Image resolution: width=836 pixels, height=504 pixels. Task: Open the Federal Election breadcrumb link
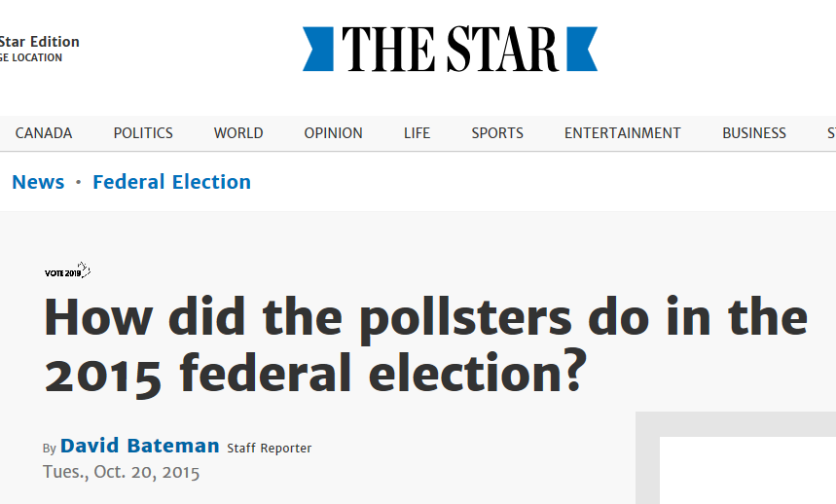point(171,182)
